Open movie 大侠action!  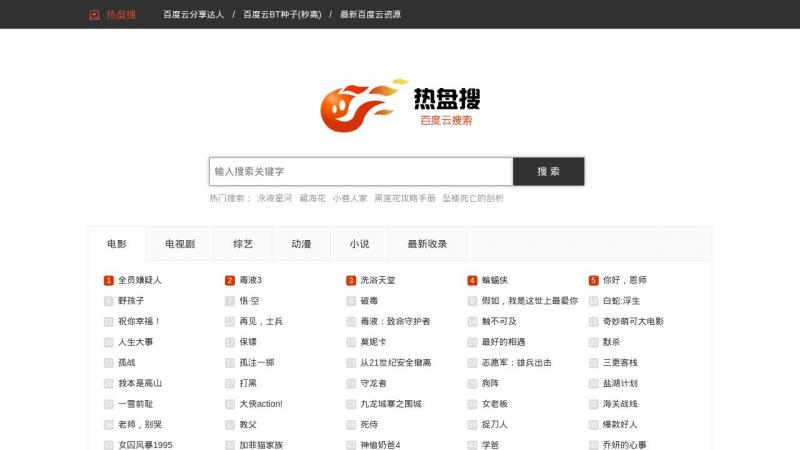261,404
